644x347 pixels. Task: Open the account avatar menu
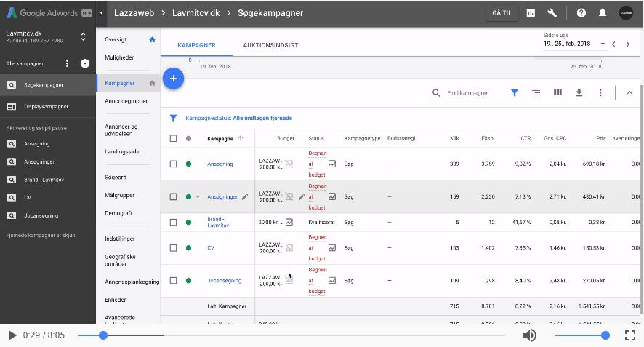click(x=626, y=13)
